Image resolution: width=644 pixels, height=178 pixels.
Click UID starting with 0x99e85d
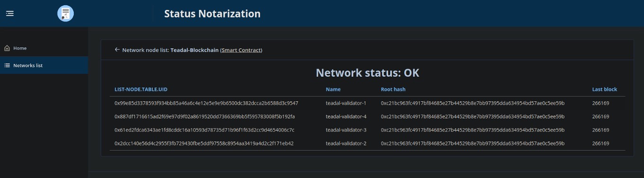(206, 103)
